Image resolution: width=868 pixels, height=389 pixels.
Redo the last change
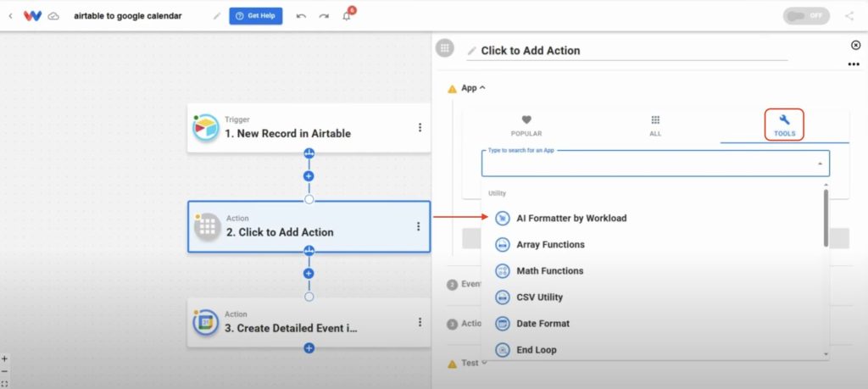click(x=324, y=16)
